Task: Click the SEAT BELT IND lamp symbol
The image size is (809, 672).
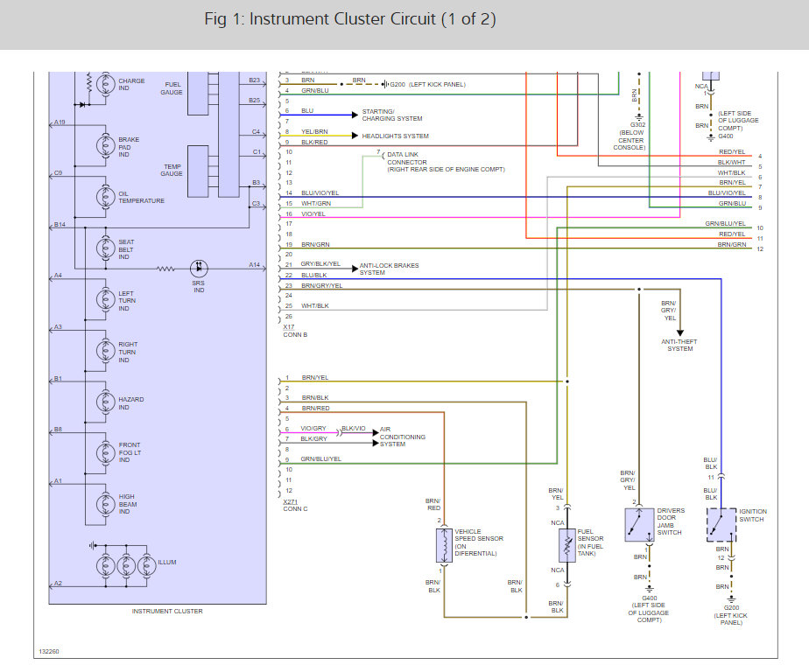Action: point(106,248)
